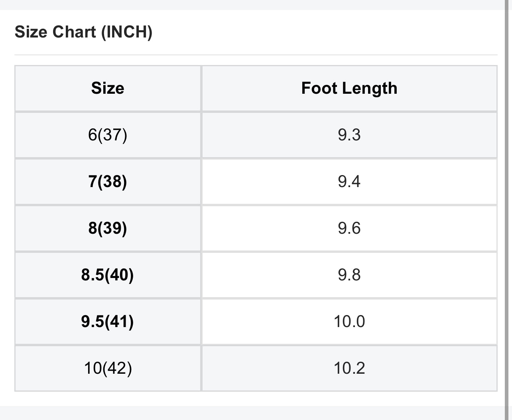This screenshot has width=512, height=420.
Task: Click the 9.6 foot length value
Action: [x=349, y=228]
